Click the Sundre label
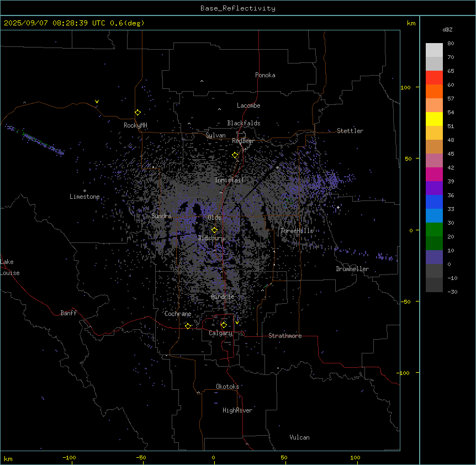476x465 pixels. pos(161,216)
